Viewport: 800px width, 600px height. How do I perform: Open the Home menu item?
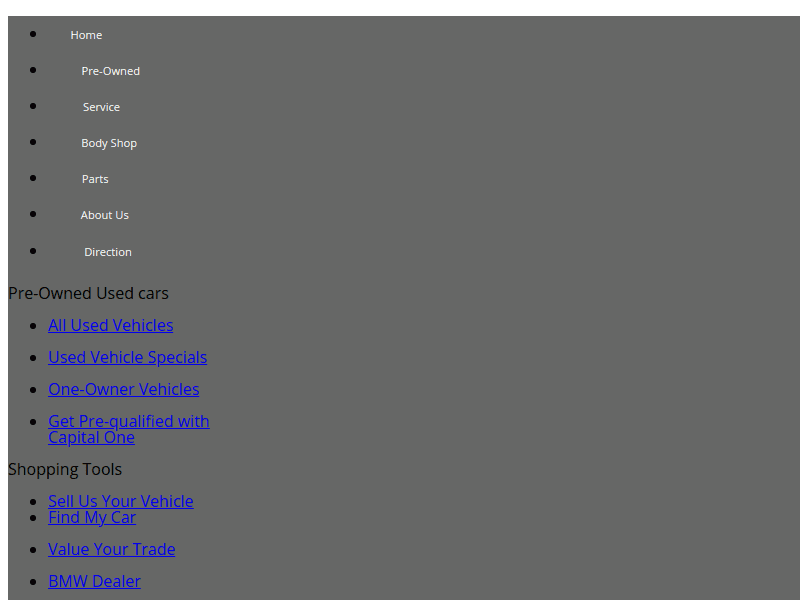point(86,35)
